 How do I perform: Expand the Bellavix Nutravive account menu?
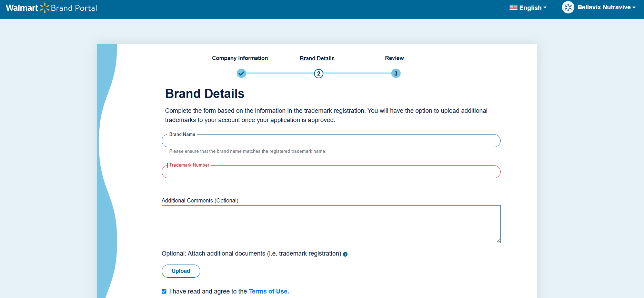point(606,7)
